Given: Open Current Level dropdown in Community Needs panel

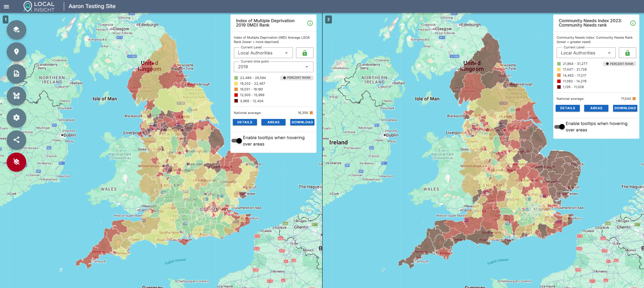Looking at the screenshot, I should pos(586,53).
